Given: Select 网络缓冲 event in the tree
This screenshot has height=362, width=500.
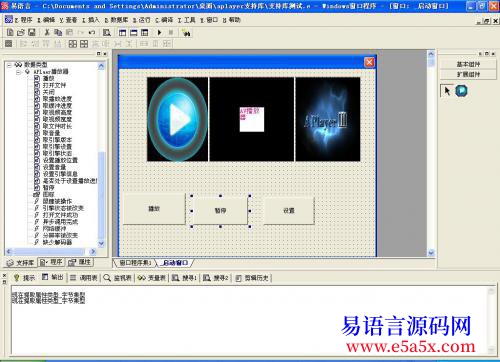Looking at the screenshot, I should [x=54, y=229].
